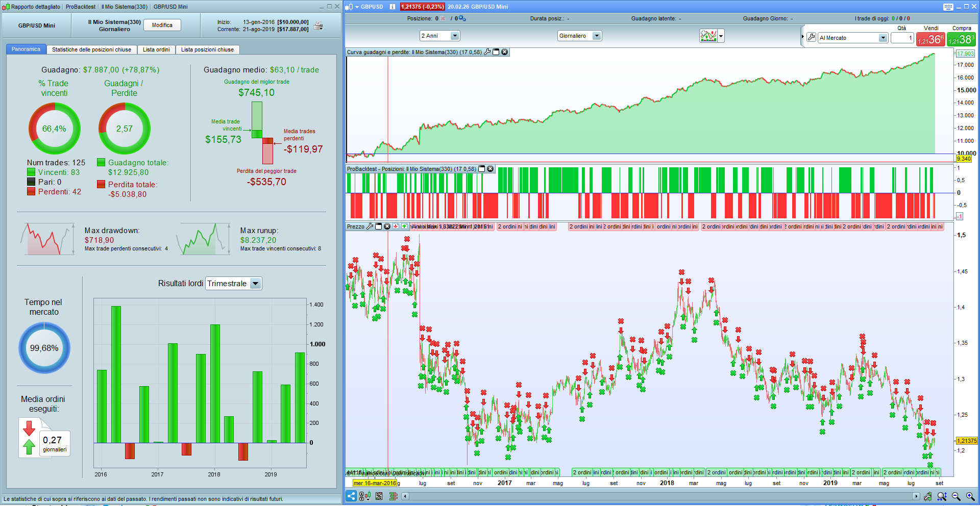Click the printer icon in the report header
This screenshot has height=506, width=980.
click(318, 26)
